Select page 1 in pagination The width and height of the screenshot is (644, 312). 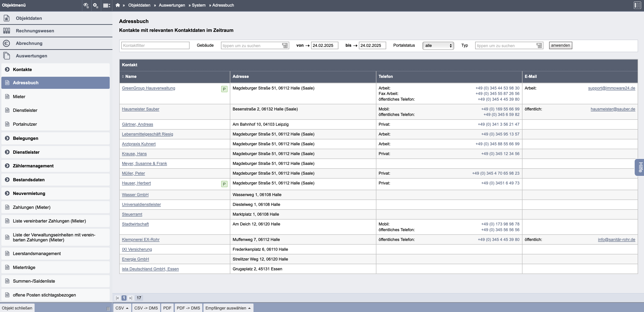(x=124, y=298)
